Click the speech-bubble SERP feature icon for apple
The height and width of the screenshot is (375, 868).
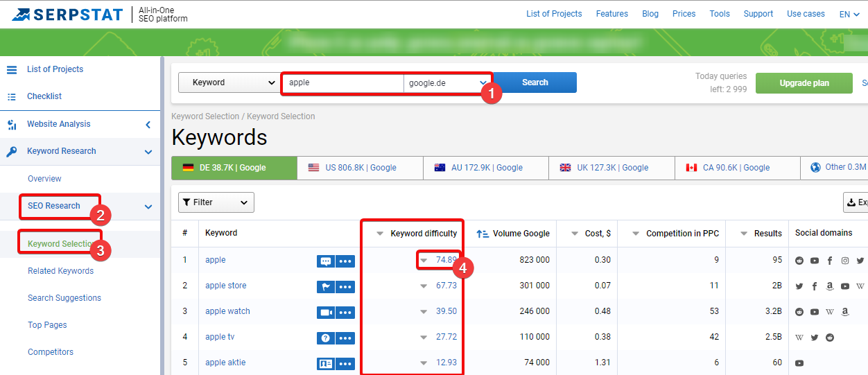(325, 261)
